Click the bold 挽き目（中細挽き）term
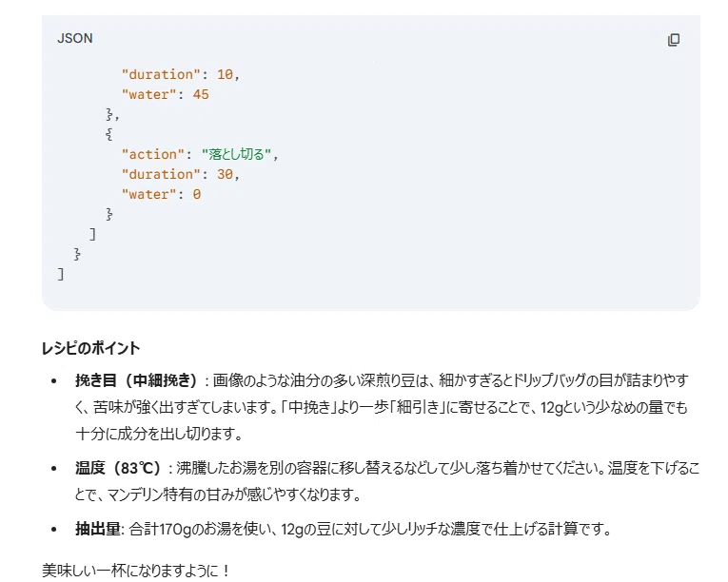 tap(136, 380)
